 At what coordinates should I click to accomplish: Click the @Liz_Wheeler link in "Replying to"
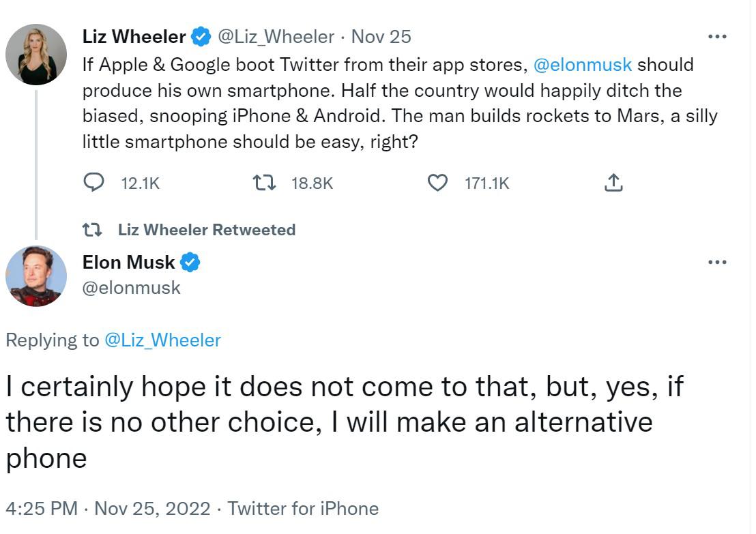pyautogui.click(x=162, y=340)
